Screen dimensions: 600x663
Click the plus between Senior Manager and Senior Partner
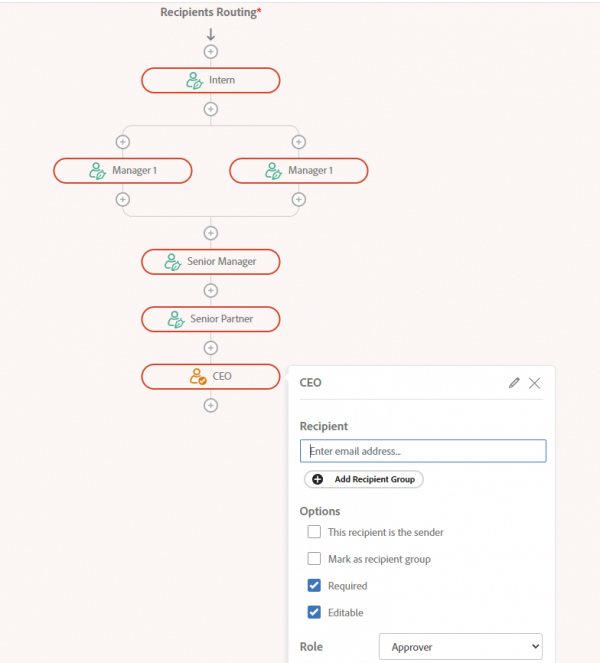[x=211, y=290]
